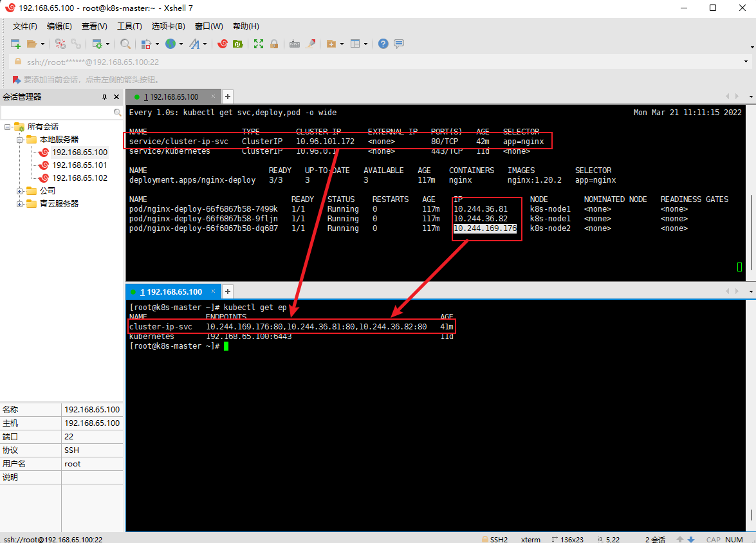The image size is (756, 543).
Task: Expand the 公司 folder node
Action: (x=19, y=192)
